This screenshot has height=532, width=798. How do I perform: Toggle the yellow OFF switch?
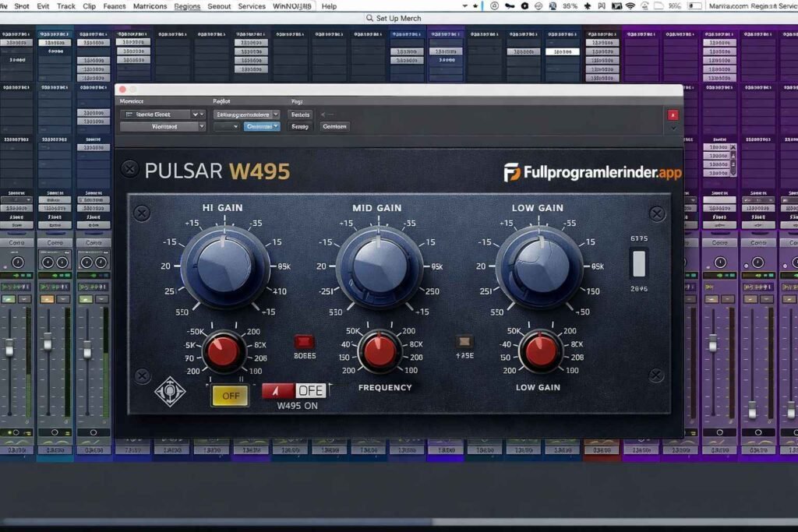pos(230,396)
